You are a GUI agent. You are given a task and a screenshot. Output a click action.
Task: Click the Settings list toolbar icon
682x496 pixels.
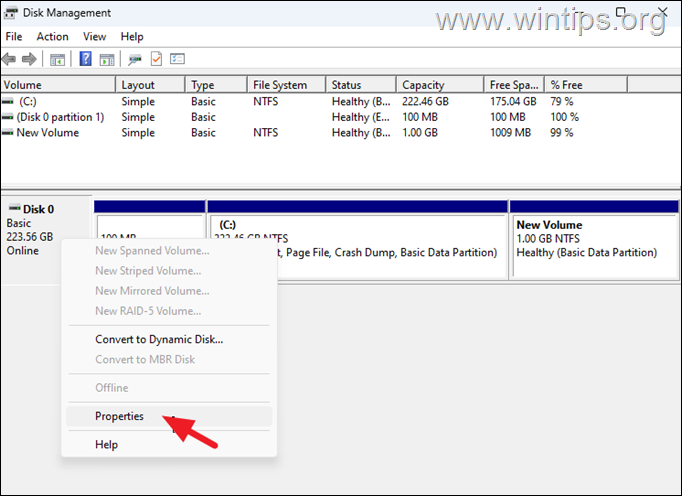(178, 60)
